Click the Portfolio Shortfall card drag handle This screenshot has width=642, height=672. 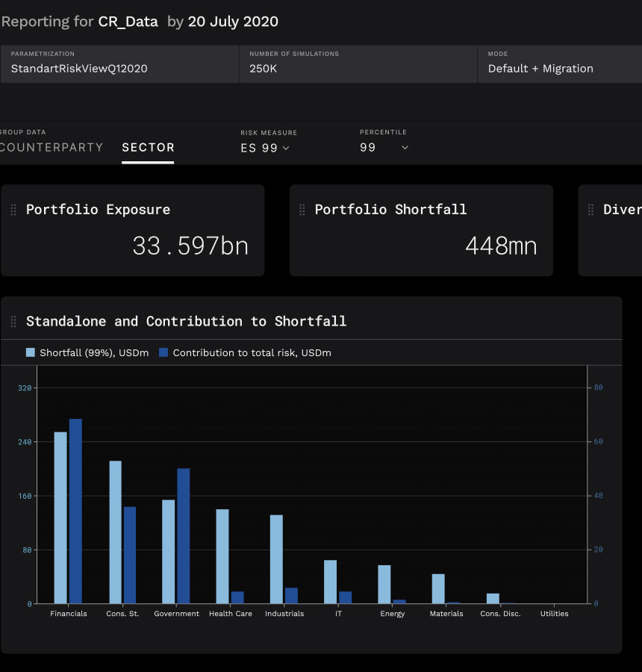point(302,210)
